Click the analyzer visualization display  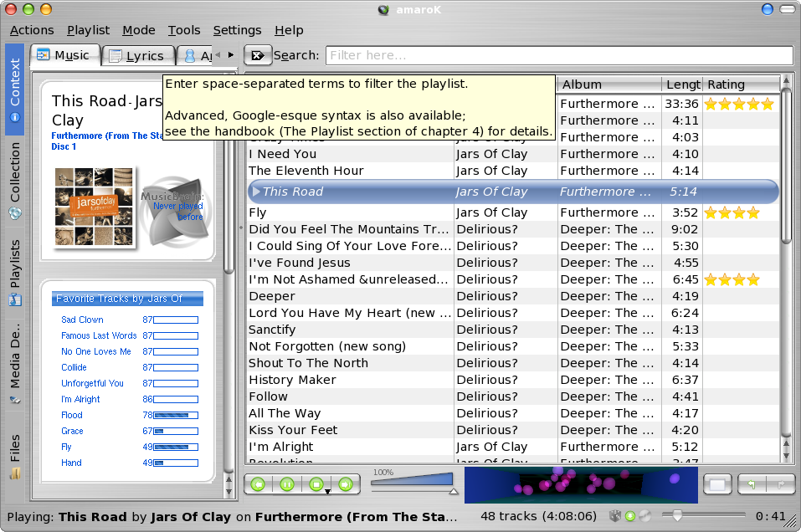point(581,484)
